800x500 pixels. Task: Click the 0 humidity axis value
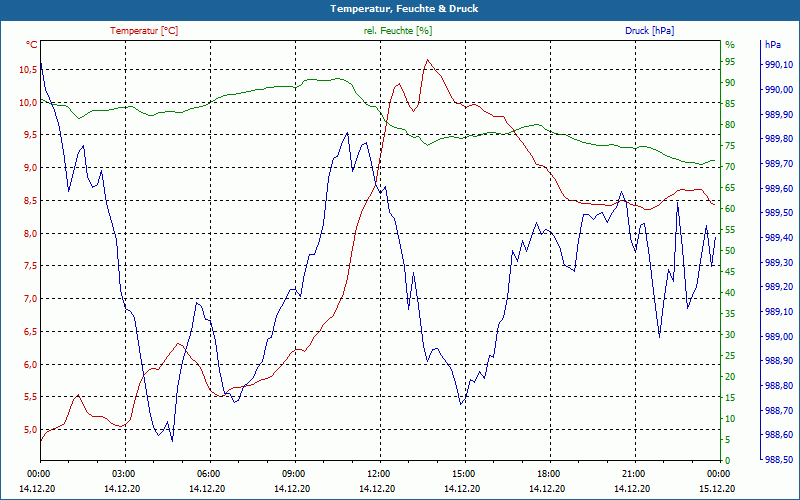click(728, 460)
